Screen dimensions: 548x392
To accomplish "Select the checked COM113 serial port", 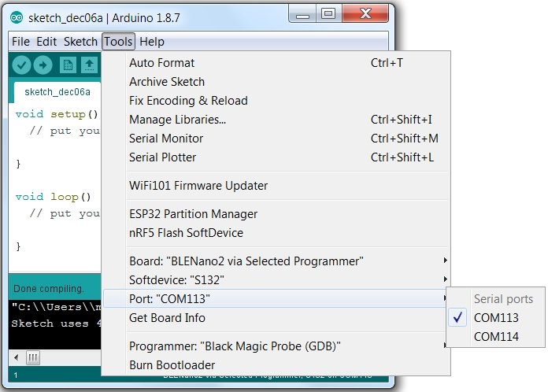I will pyautogui.click(x=495, y=318).
